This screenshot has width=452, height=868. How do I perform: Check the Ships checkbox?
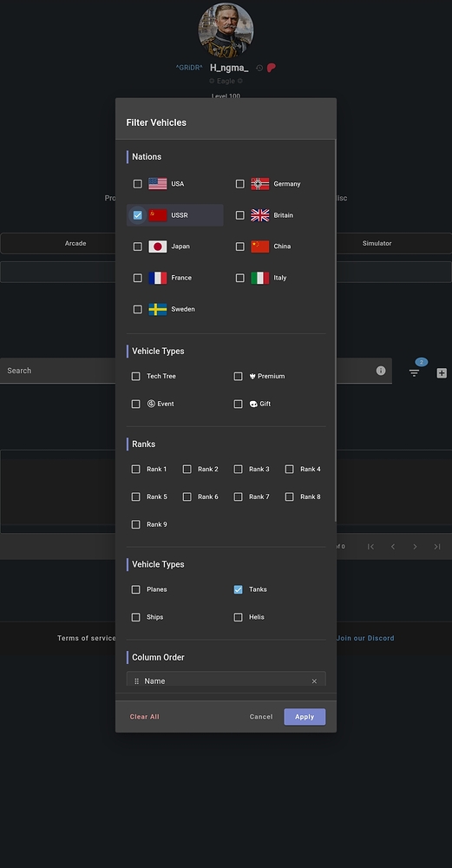pyautogui.click(x=135, y=617)
